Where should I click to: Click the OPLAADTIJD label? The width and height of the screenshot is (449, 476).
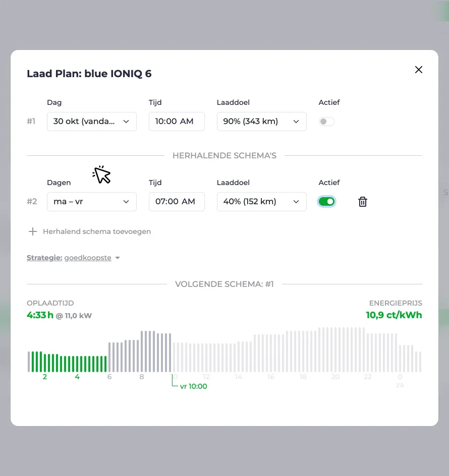click(50, 303)
